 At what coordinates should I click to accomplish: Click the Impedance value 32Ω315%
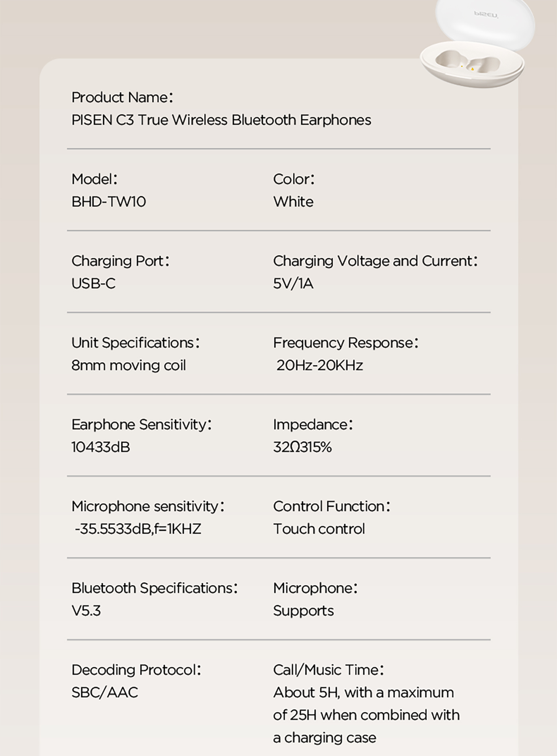tap(302, 447)
